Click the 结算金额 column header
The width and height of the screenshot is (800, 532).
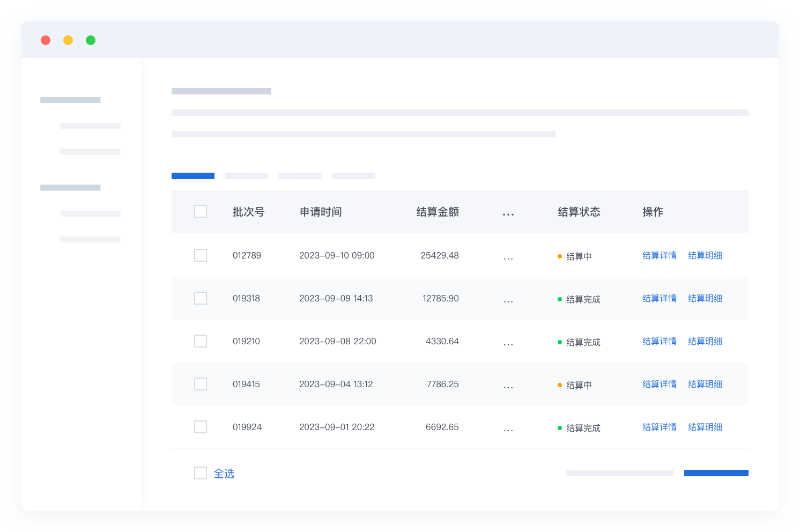point(438,212)
